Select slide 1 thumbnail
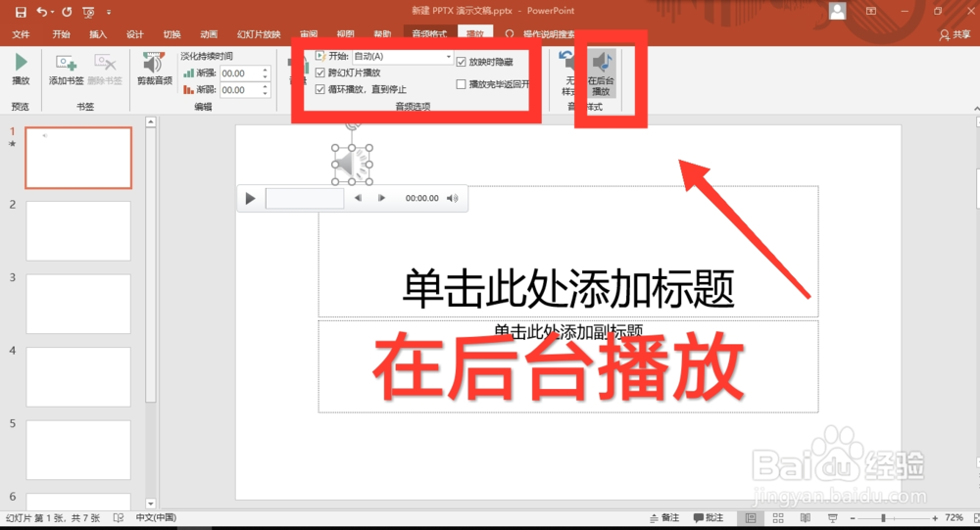Screen dimensions: 980x530 (78, 158)
